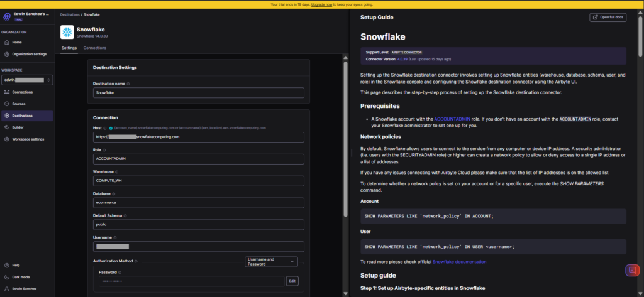
Task: Select Destinations in the sidebar
Action: point(27,116)
